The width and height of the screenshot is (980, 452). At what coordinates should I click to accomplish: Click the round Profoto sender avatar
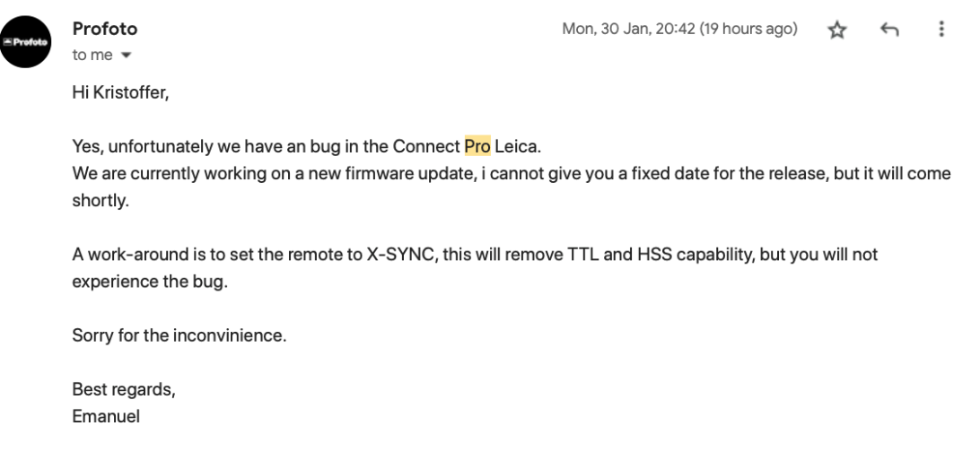[x=24, y=42]
